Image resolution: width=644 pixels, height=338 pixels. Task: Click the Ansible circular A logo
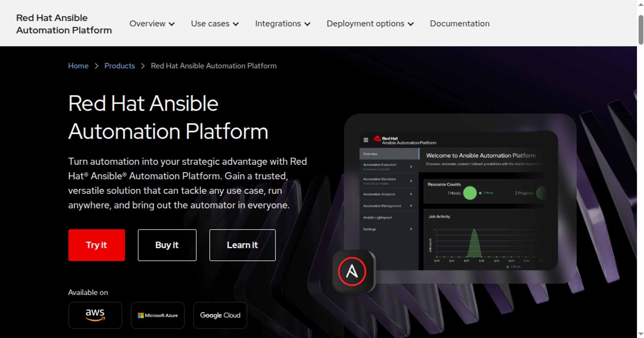tap(352, 271)
